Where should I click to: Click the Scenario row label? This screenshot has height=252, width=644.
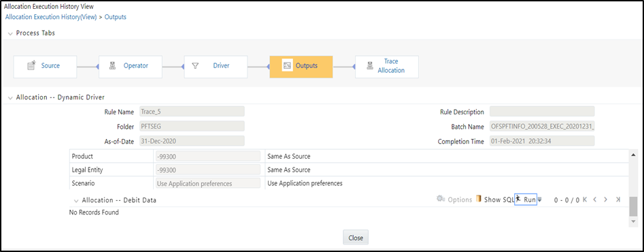[83, 183]
